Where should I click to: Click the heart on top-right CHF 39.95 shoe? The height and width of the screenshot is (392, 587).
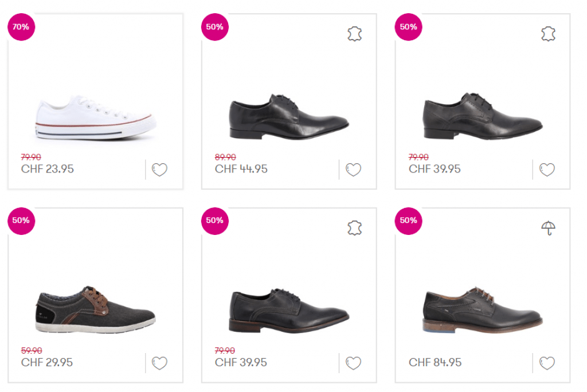click(x=547, y=170)
